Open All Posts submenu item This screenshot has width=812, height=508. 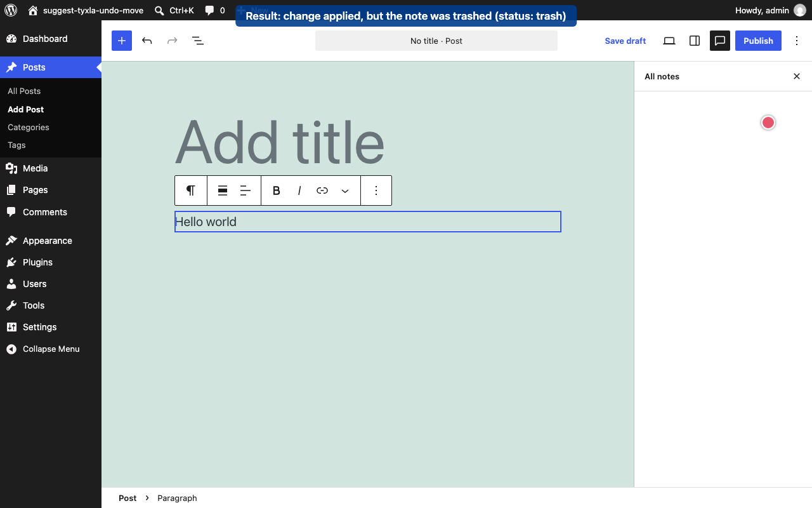pos(24,91)
